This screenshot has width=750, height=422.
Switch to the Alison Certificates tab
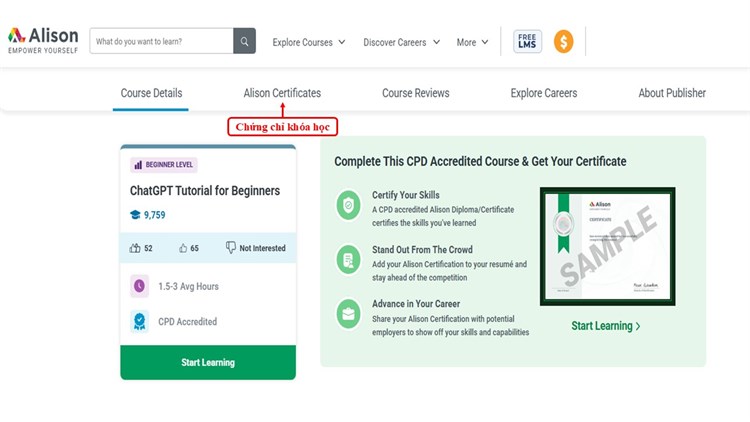[x=282, y=93]
